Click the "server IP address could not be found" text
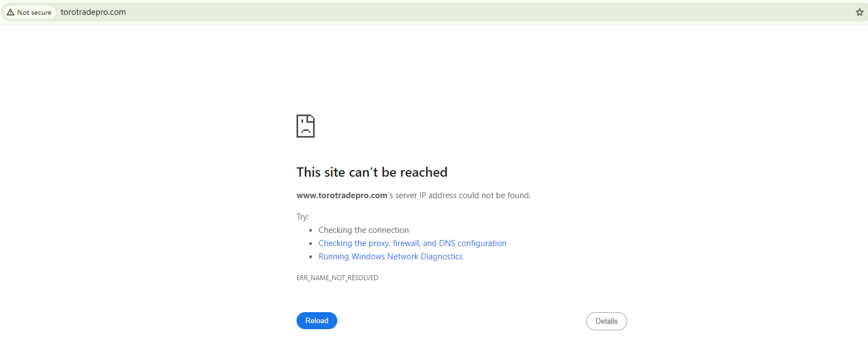The height and width of the screenshot is (349, 868). (x=463, y=195)
